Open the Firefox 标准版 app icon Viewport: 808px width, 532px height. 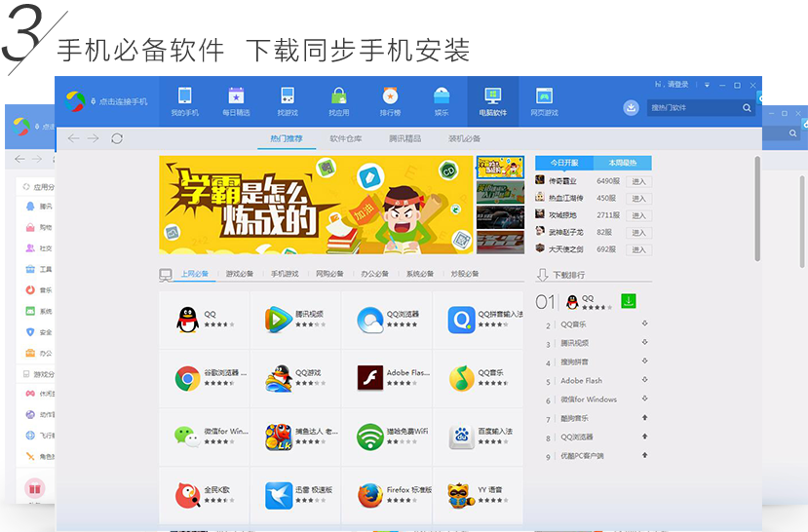(x=370, y=495)
